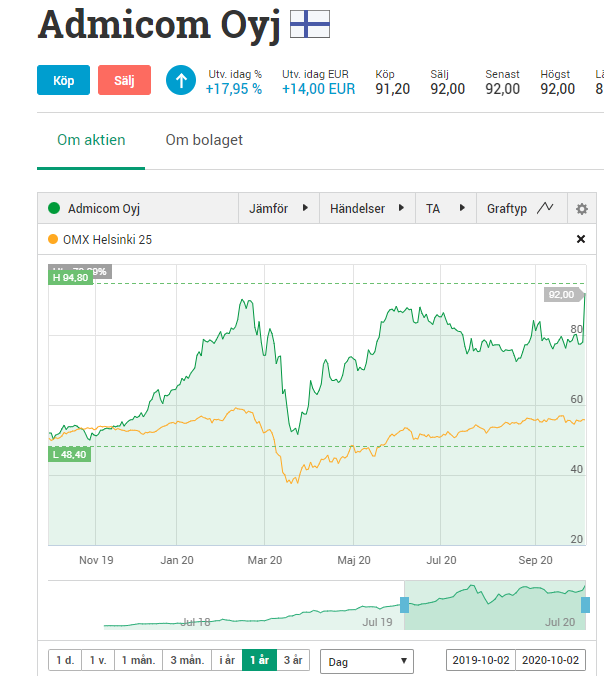Click the TA arrow icon
Screen dimensions: 604x676
(x=462, y=208)
